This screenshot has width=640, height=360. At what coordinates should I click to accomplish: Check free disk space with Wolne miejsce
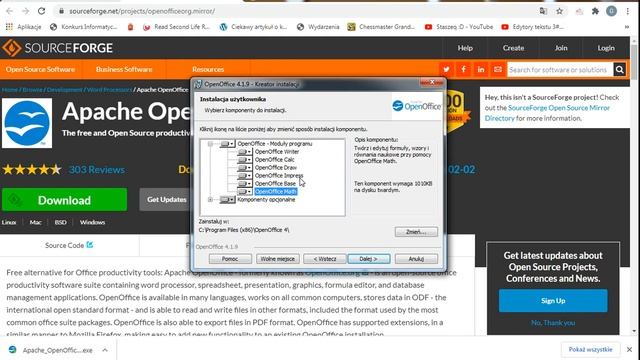pos(278,259)
